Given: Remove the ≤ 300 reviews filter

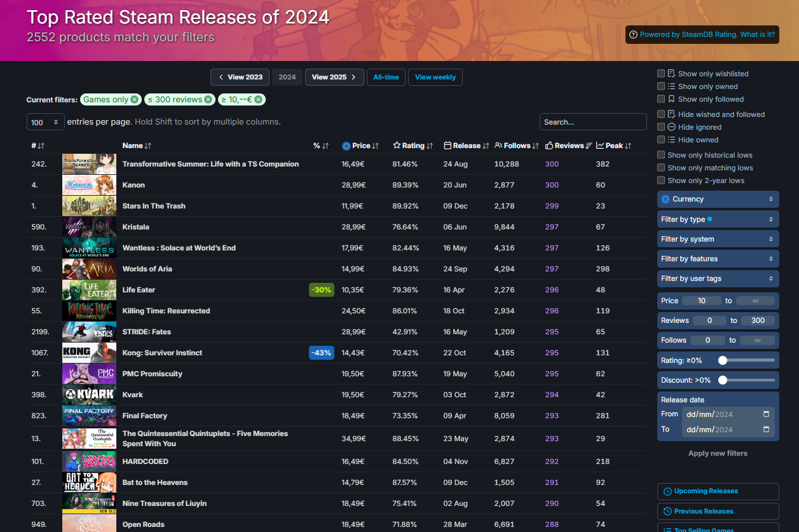Looking at the screenshot, I should pyautogui.click(x=208, y=100).
